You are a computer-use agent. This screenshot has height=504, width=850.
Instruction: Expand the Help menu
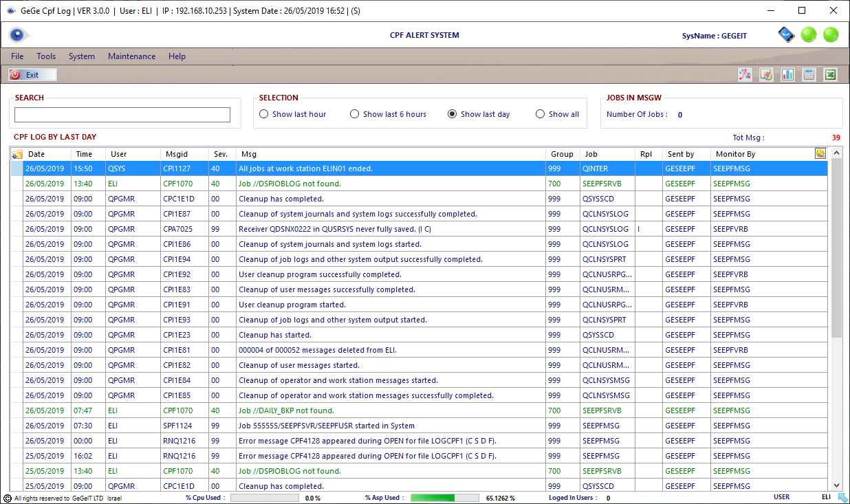coord(177,56)
